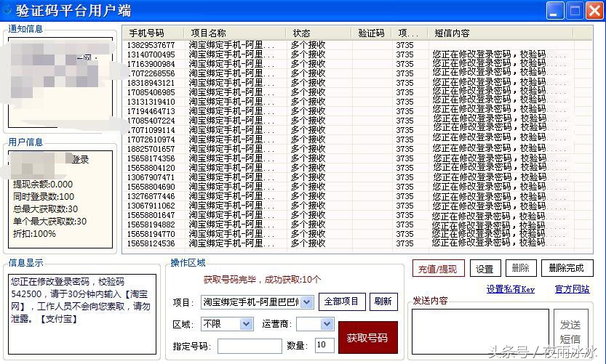
Task: Select row with number 15658801647
Action: 357,215
